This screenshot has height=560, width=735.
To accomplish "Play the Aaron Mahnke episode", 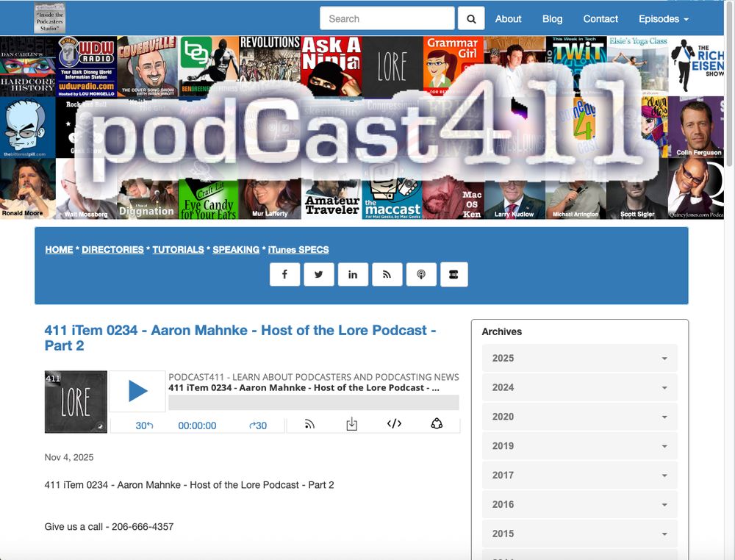I will (137, 391).
